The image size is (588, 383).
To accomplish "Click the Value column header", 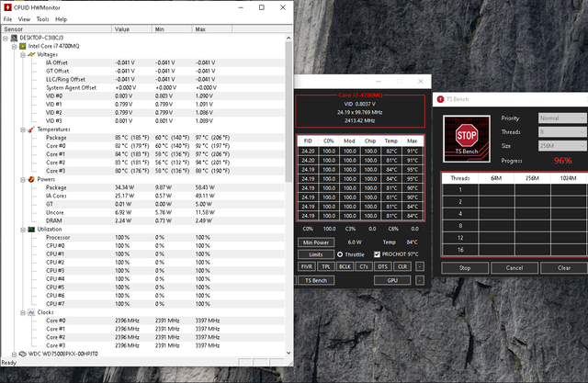I will pyautogui.click(x=131, y=28).
